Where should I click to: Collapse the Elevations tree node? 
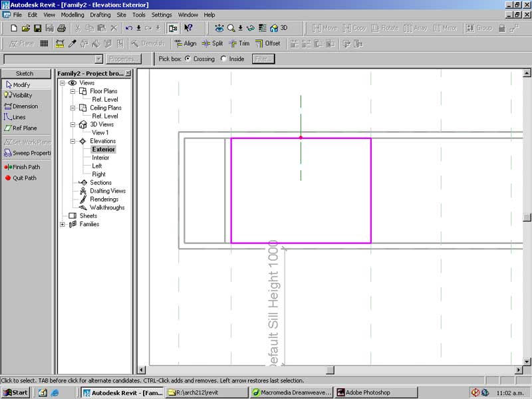click(72, 141)
